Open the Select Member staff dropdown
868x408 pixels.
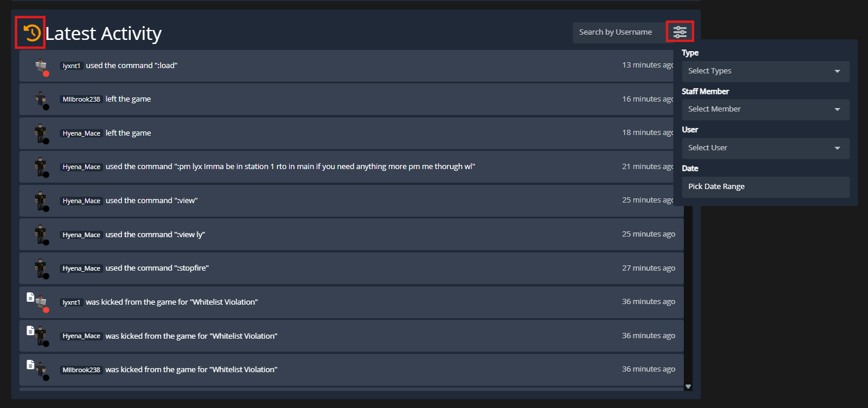pos(765,109)
